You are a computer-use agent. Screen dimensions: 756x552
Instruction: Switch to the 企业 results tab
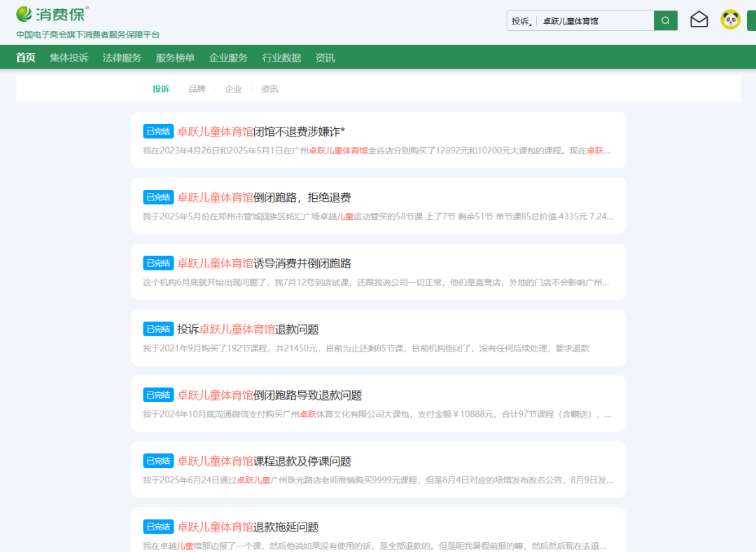click(233, 89)
